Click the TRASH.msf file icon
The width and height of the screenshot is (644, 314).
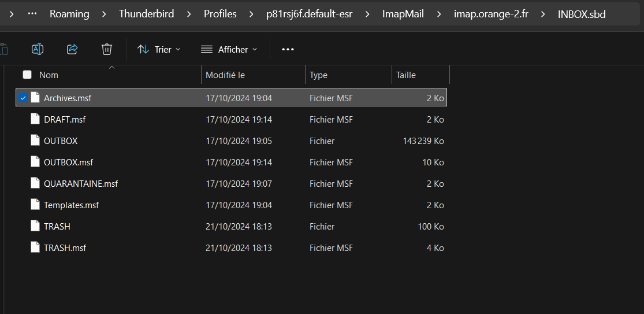[35, 247]
